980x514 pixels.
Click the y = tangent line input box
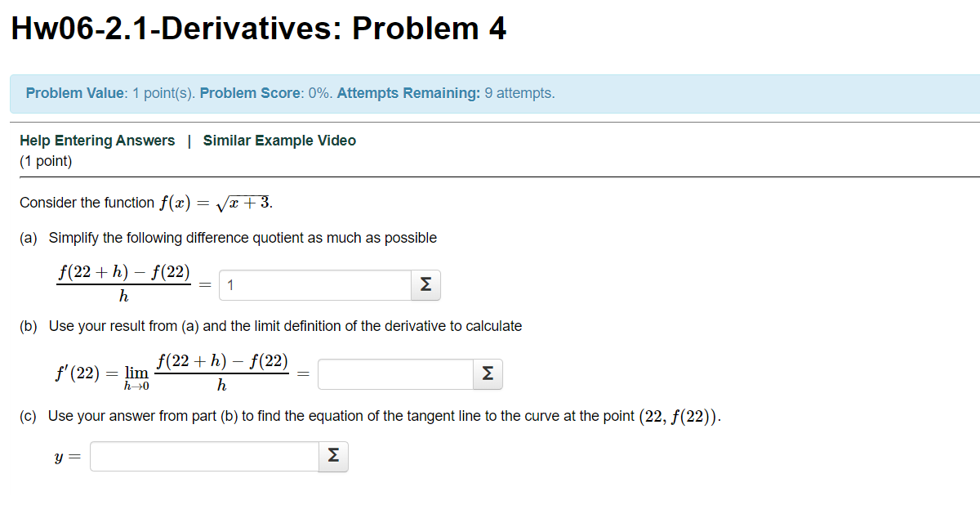[203, 457]
